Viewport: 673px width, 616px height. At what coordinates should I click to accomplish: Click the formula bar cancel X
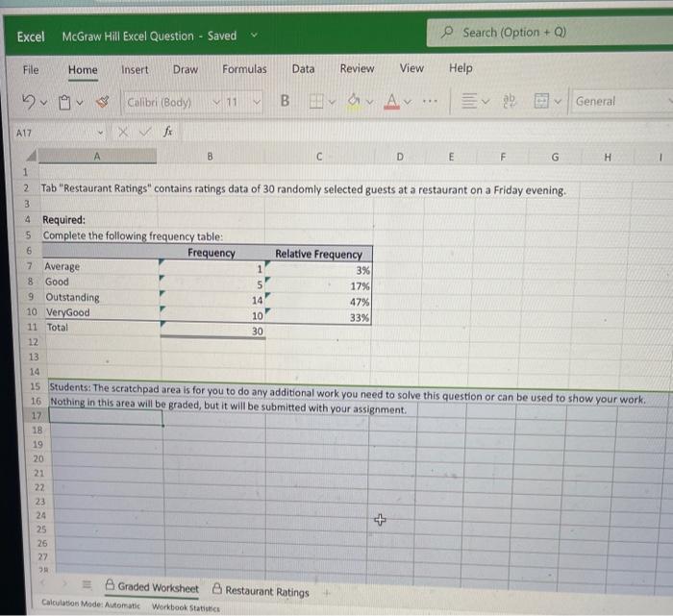click(x=123, y=132)
